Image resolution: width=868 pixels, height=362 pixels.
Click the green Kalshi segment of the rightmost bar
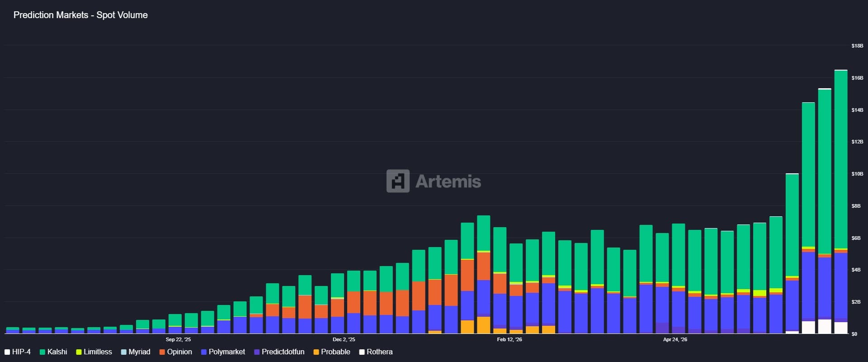pyautogui.click(x=841, y=159)
